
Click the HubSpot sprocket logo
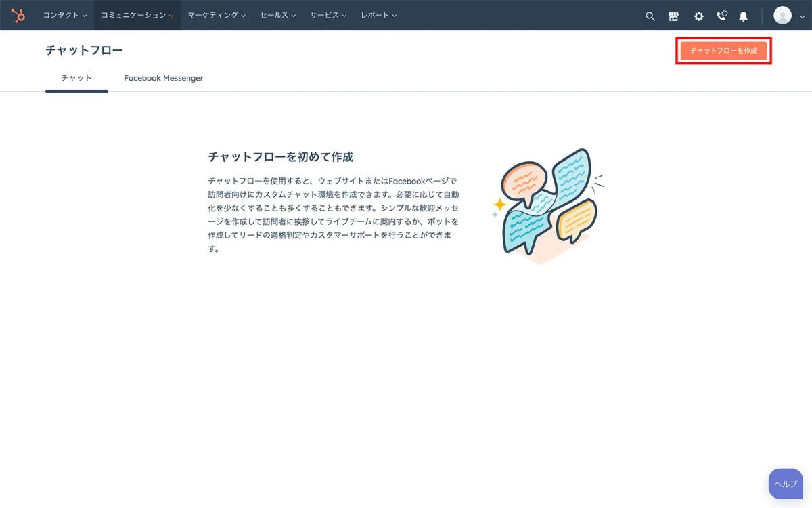coord(18,15)
